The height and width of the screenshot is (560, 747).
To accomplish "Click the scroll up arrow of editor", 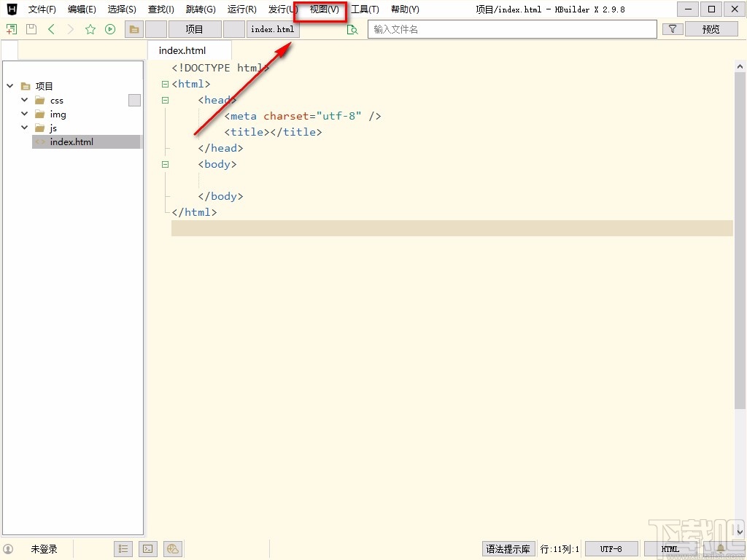I will pyautogui.click(x=740, y=66).
